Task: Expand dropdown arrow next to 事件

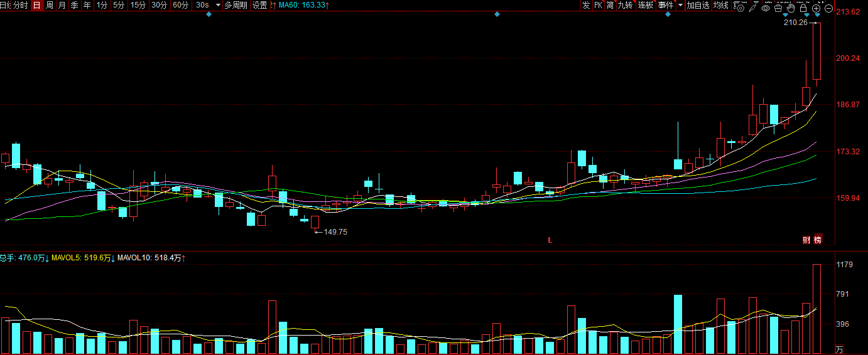Action: (x=680, y=5)
